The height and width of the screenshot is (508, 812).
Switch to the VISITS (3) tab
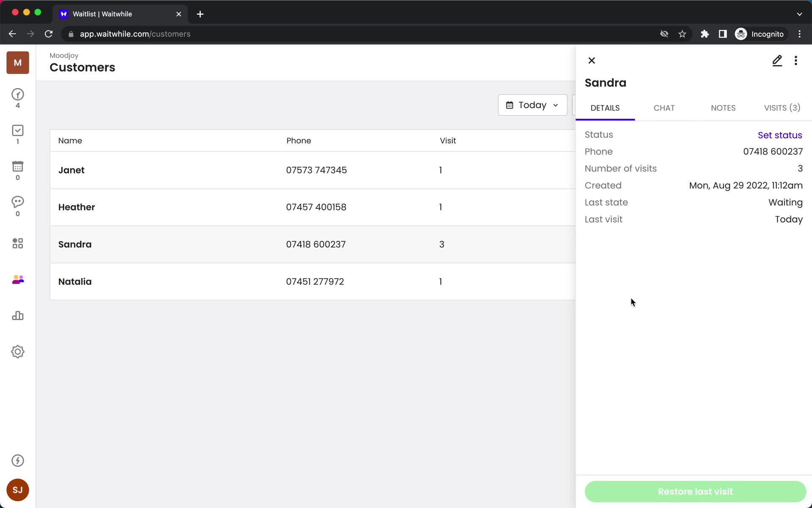tap(782, 108)
